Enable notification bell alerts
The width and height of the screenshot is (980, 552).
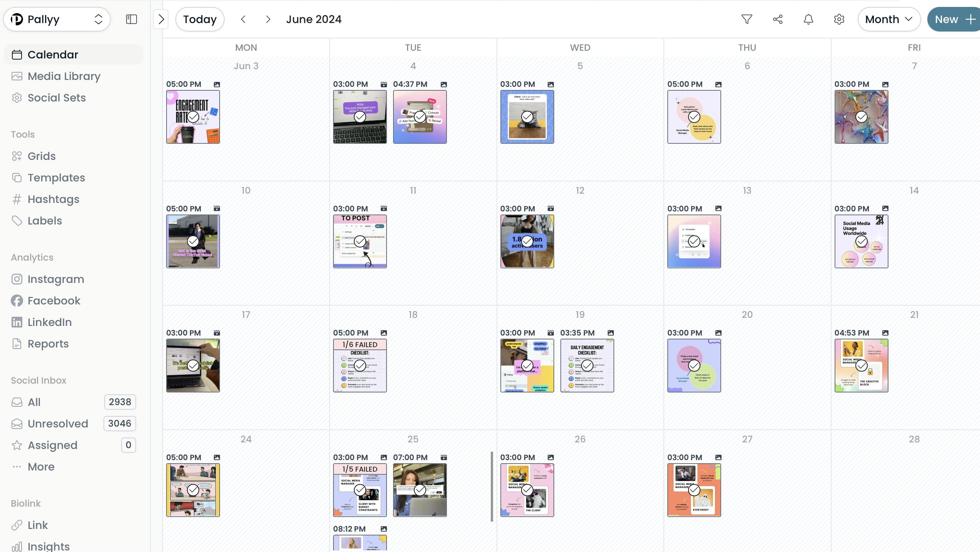pos(808,19)
